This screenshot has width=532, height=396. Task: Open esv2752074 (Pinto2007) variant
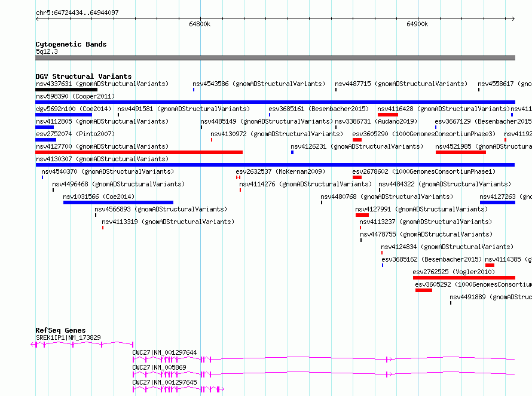pyautogui.click(x=75, y=134)
